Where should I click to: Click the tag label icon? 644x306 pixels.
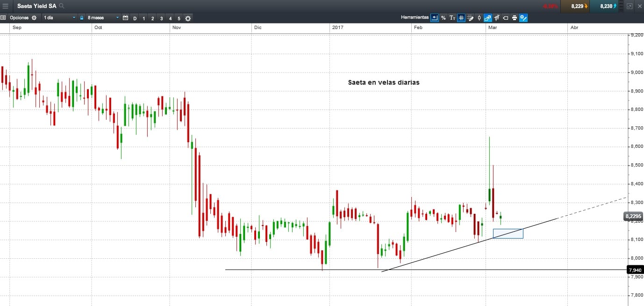point(506,18)
